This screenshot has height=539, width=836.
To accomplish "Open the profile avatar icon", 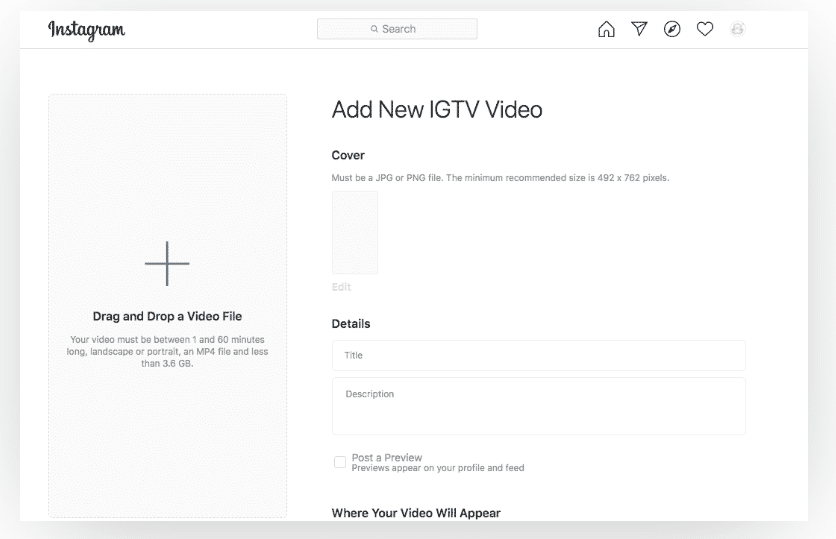I will 737,29.
